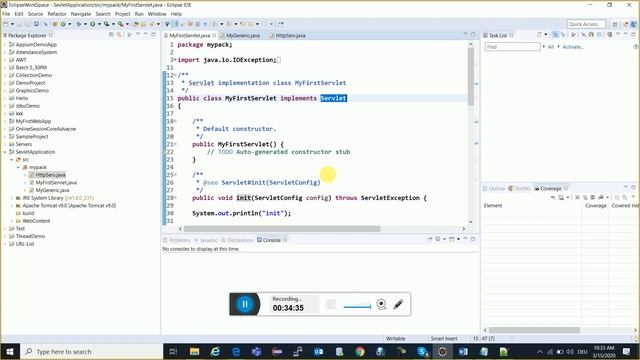Click the New file toolbar icon
640x360 pixels.
coord(6,24)
